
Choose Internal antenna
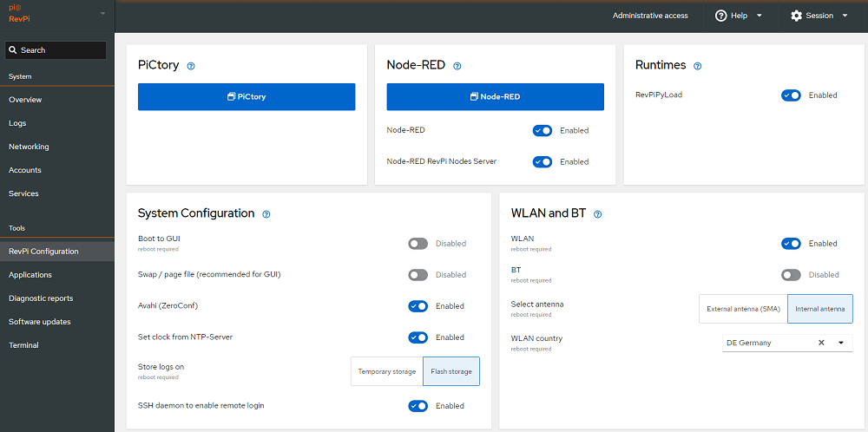(820, 309)
